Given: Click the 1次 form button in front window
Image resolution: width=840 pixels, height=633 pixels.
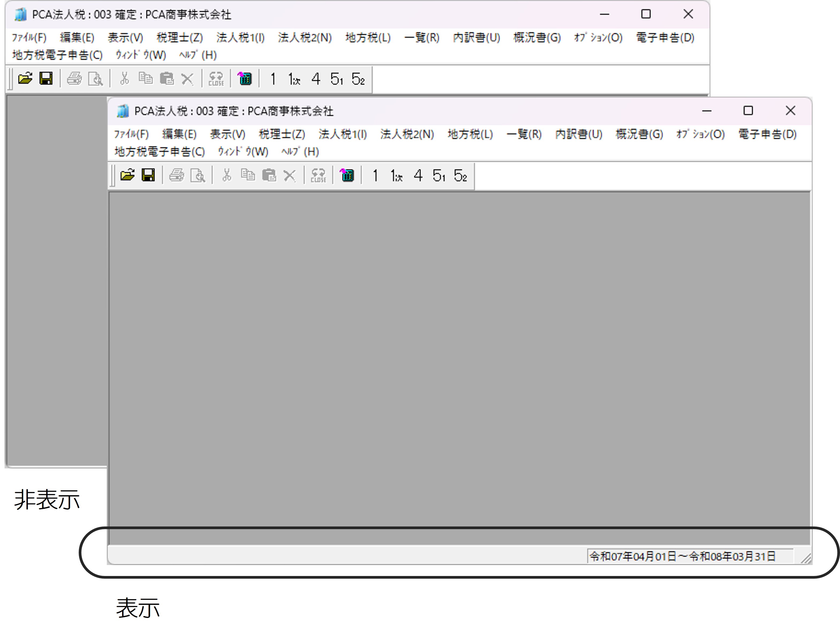Looking at the screenshot, I should click(397, 176).
